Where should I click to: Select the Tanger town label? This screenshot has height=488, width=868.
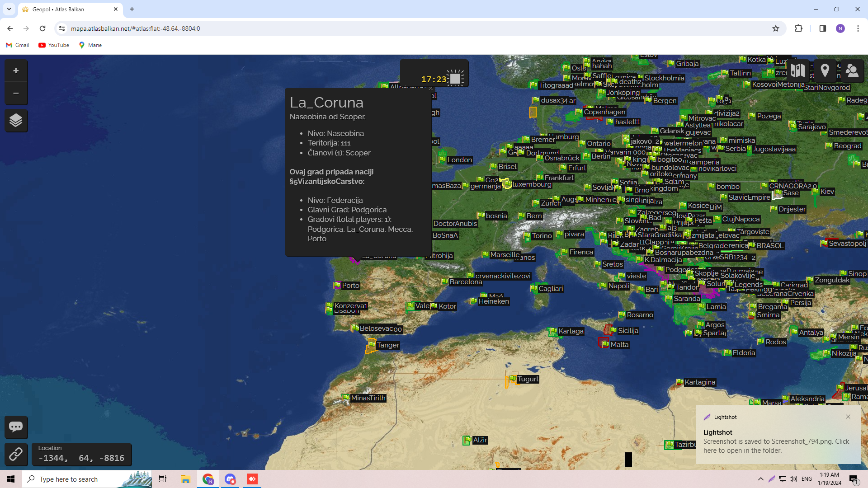(388, 345)
